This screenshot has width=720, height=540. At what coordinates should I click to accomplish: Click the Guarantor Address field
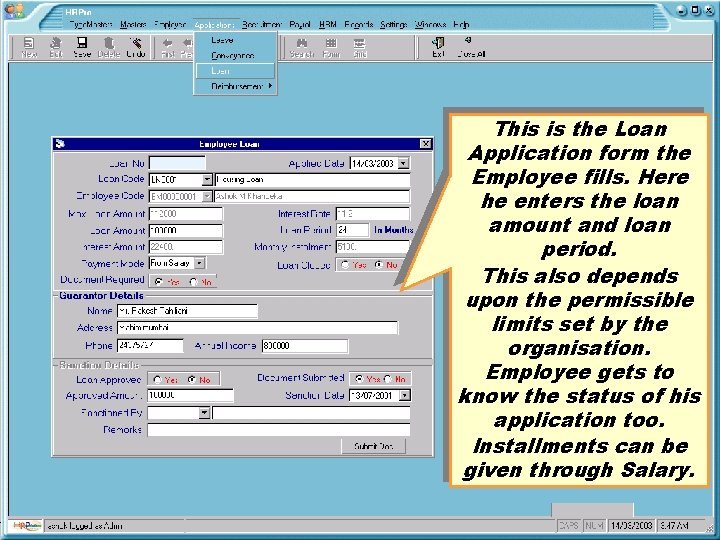258,328
